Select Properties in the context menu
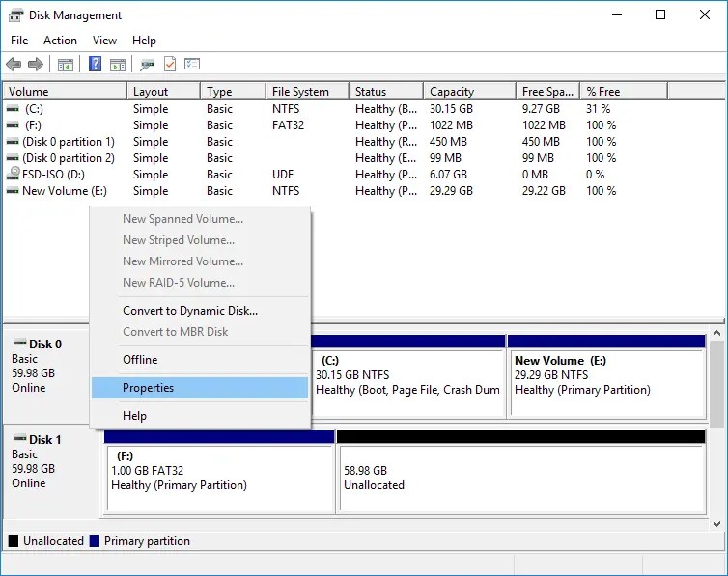Image resolution: width=728 pixels, height=576 pixels. click(x=148, y=388)
